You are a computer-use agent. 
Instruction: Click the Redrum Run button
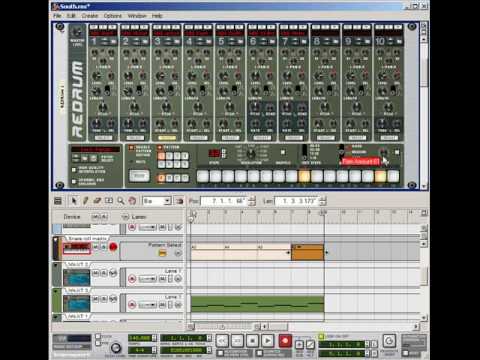coord(139,176)
